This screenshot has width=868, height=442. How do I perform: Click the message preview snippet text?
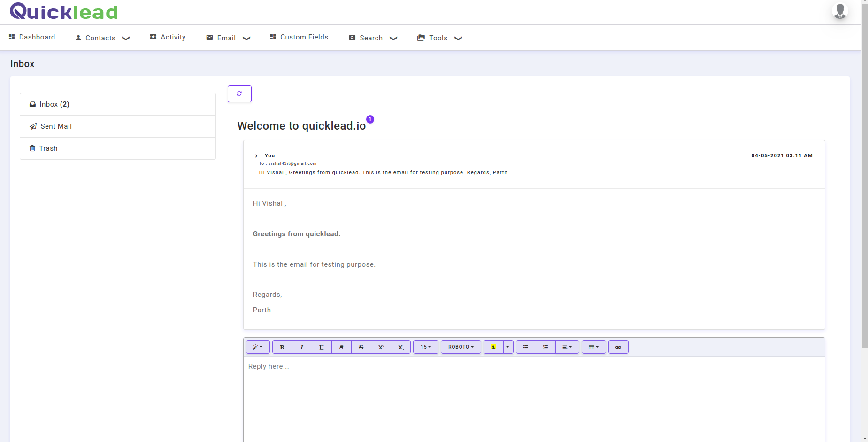(x=383, y=172)
